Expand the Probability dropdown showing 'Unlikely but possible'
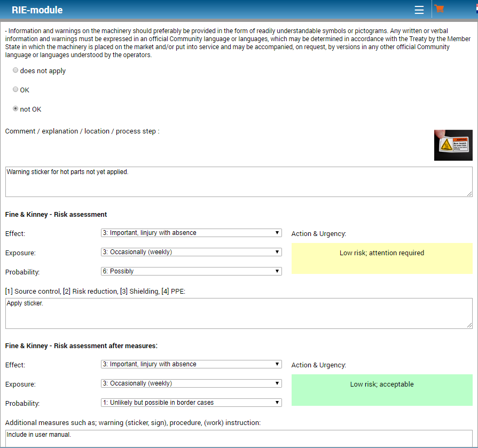The image size is (478, 448). 191,403
